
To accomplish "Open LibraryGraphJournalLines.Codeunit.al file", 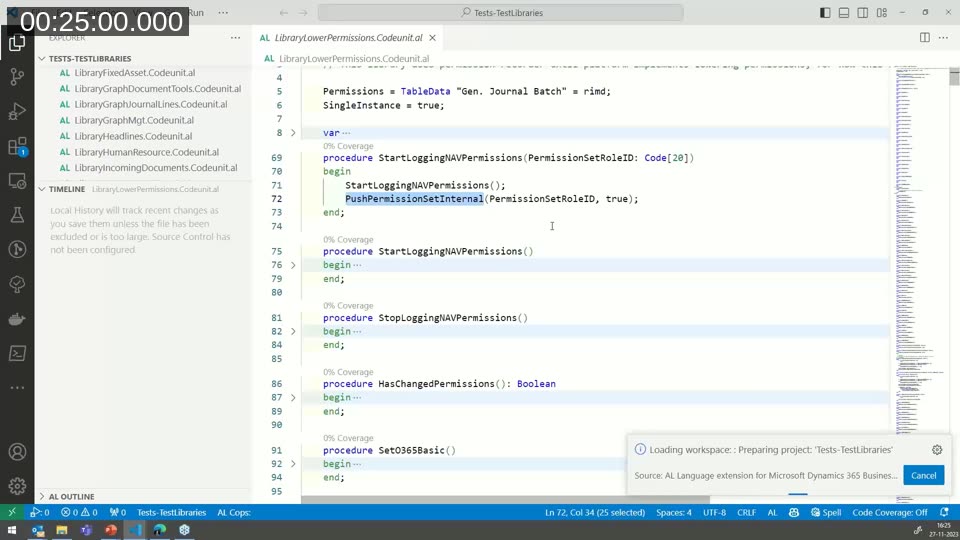I will [x=151, y=104].
